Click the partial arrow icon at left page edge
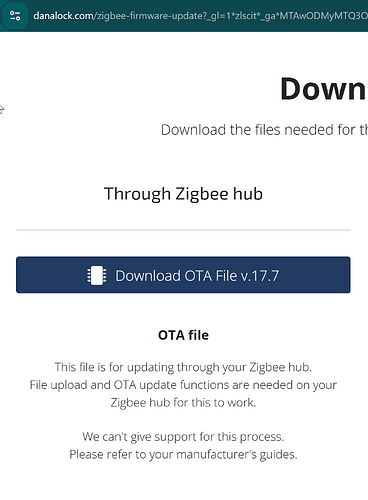This screenshot has width=368, height=500. [2, 109]
